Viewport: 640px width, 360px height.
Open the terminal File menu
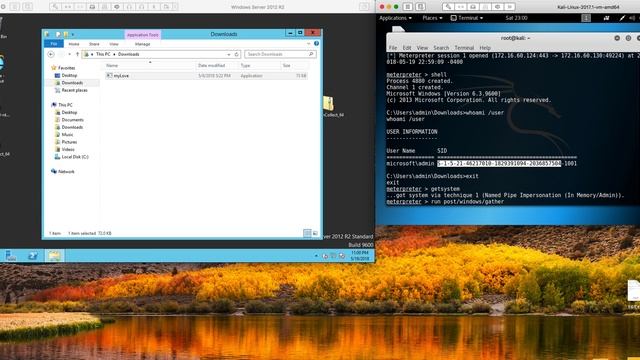point(393,48)
